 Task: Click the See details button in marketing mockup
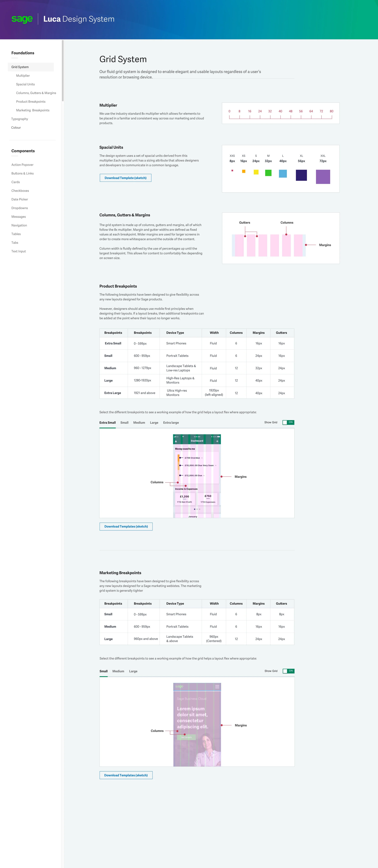tap(186, 737)
